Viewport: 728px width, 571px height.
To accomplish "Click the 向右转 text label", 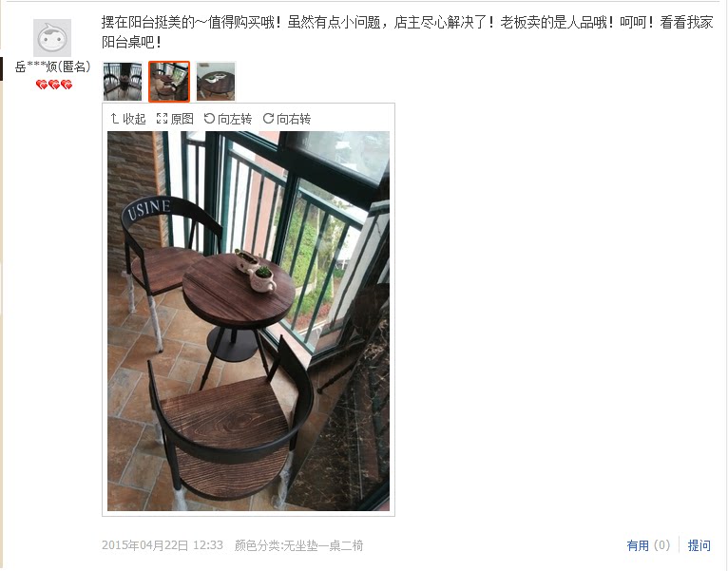I will (294, 119).
